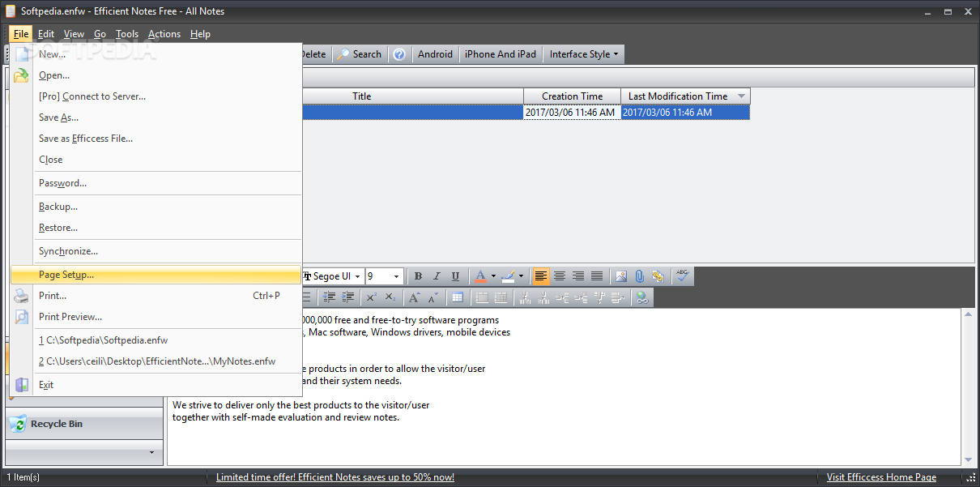Click the globe hyperlink icon

click(642, 297)
